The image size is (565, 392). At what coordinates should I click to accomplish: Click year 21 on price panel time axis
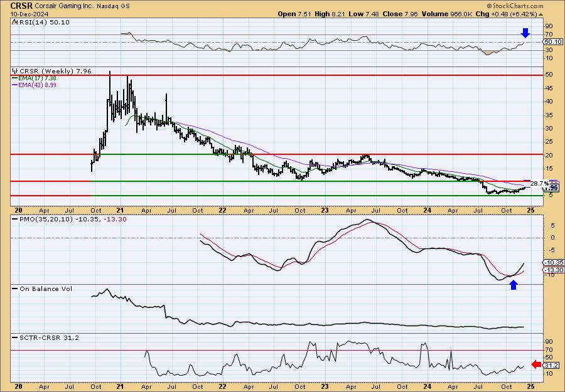point(121,210)
